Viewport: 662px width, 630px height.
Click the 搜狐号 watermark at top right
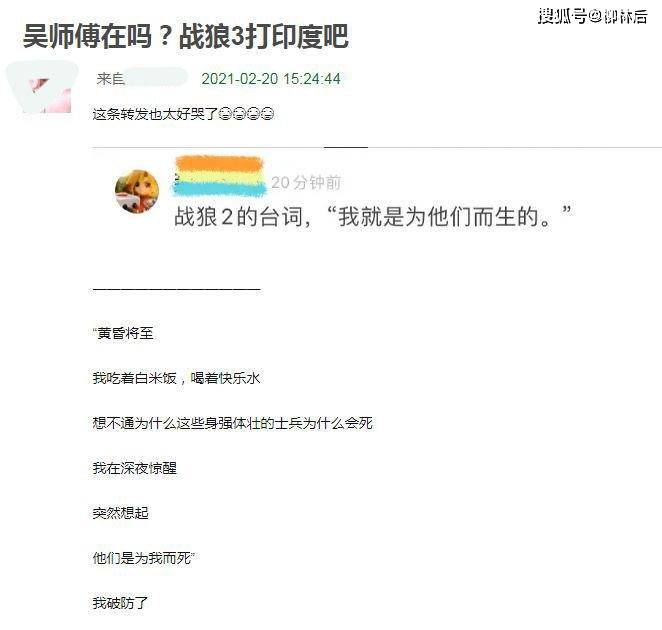point(592,16)
